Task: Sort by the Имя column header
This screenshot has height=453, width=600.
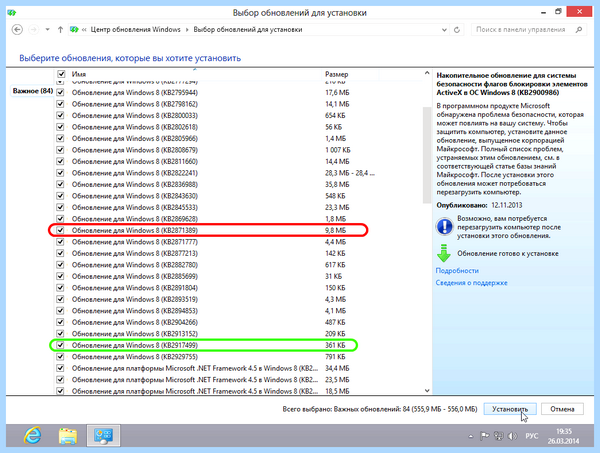Action: pos(79,74)
